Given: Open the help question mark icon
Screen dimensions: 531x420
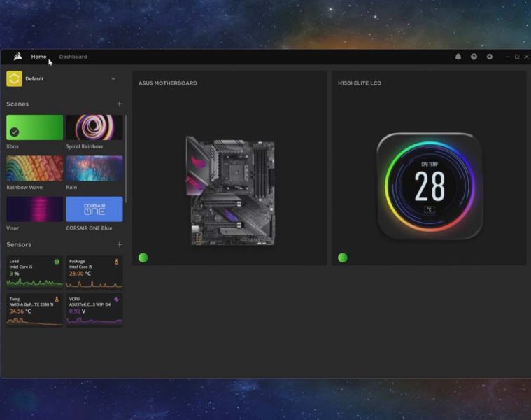Looking at the screenshot, I should pyautogui.click(x=474, y=57).
